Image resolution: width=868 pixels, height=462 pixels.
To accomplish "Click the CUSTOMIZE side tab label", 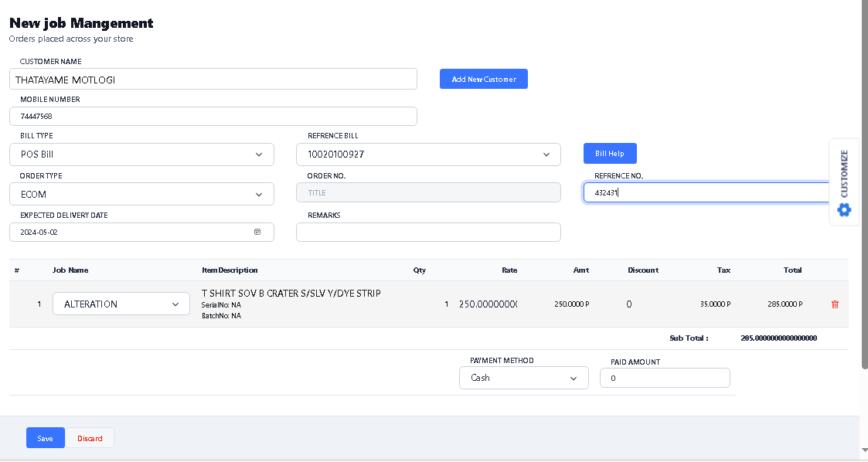I will pyautogui.click(x=844, y=173).
